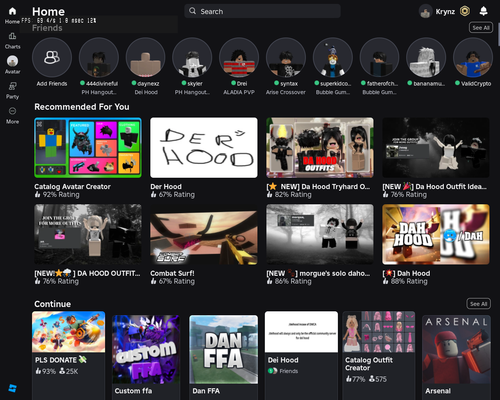Click 'PH Hangout' under 444divineful
The height and width of the screenshot is (400, 500).
click(99, 92)
